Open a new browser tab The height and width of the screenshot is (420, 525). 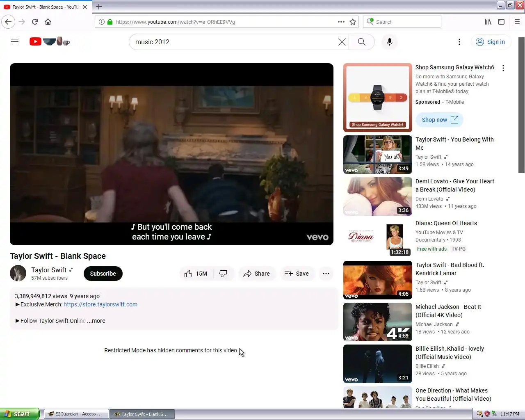point(99,7)
